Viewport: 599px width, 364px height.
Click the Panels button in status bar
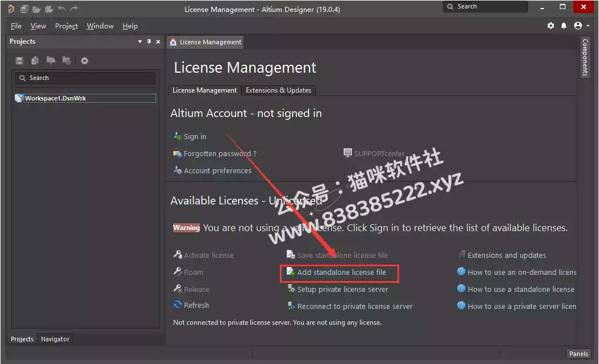pos(579,354)
